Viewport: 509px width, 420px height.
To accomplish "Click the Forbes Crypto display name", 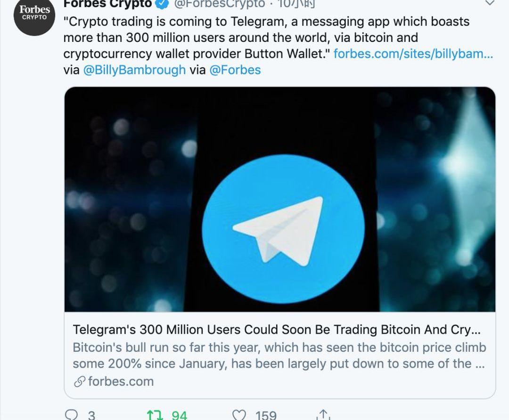I will pyautogui.click(x=108, y=4).
